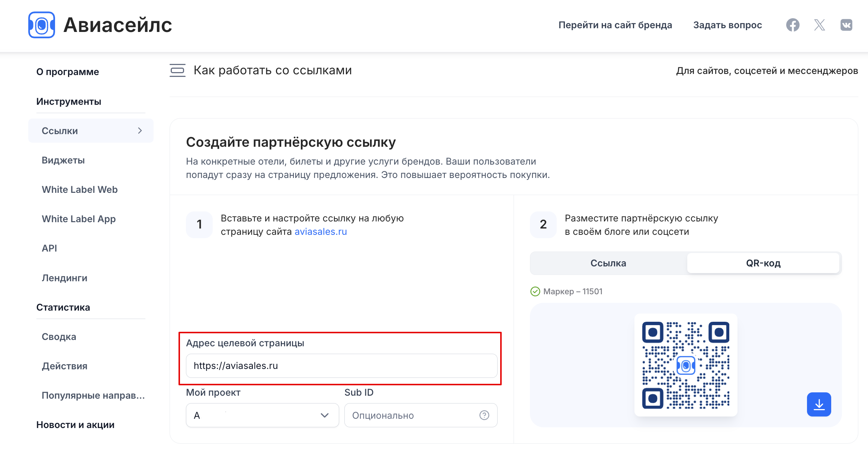This screenshot has width=868, height=457.
Task: Expand the Ссылки chevron arrow
Action: 140,130
